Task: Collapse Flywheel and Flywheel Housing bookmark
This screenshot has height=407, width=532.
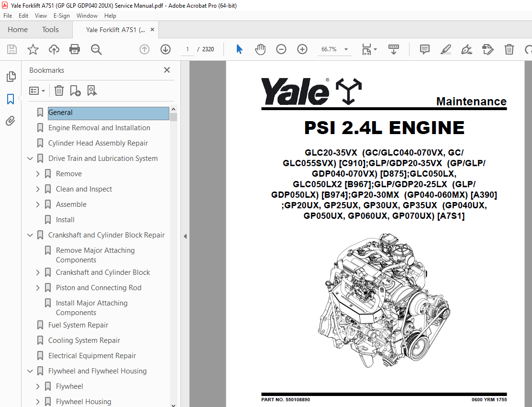Action: click(30, 371)
